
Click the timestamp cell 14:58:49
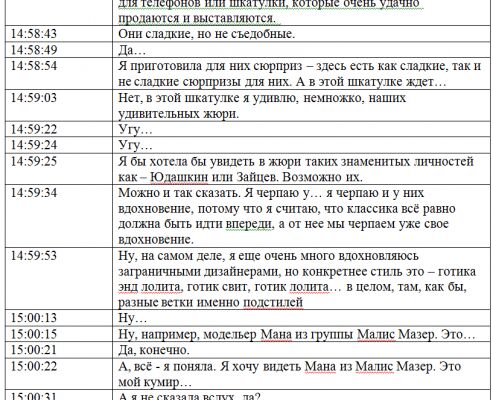tap(59, 50)
